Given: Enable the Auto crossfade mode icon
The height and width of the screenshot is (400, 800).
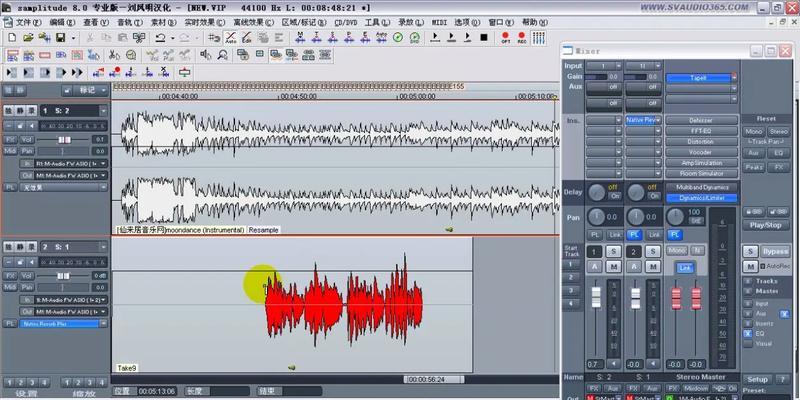Looking at the screenshot, I should point(231,38).
